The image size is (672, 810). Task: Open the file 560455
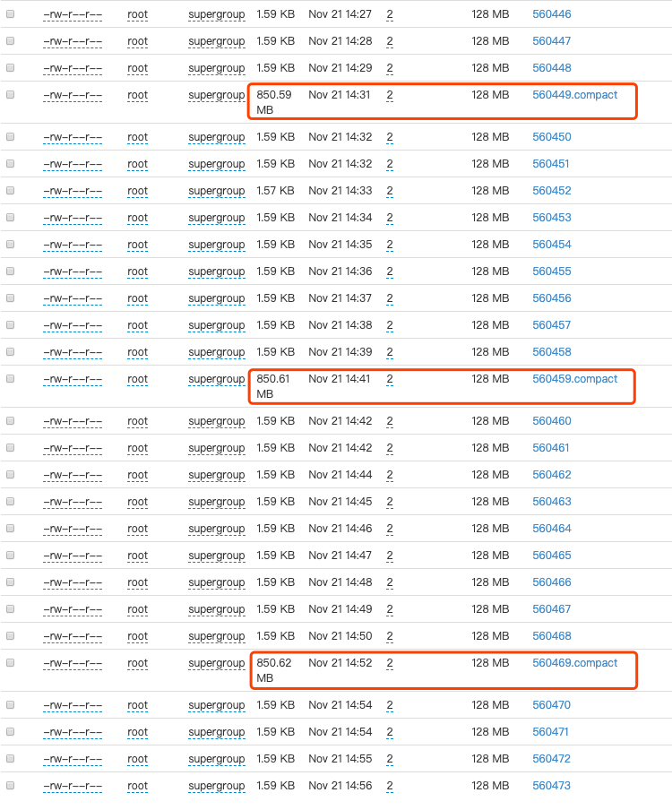tap(551, 271)
